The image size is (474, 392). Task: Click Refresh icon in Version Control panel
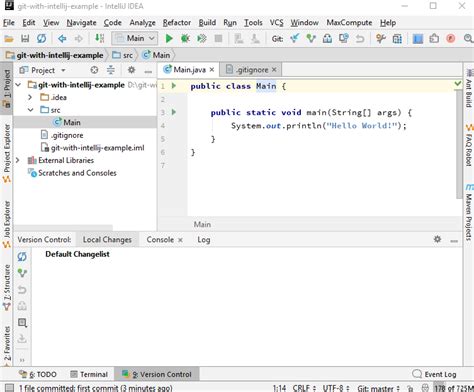[22, 257]
